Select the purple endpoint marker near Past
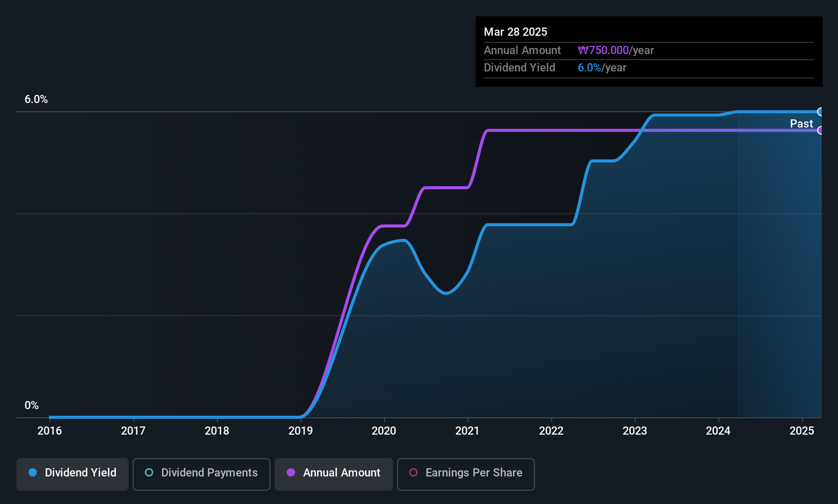The image size is (838, 504). pyautogui.click(x=820, y=130)
